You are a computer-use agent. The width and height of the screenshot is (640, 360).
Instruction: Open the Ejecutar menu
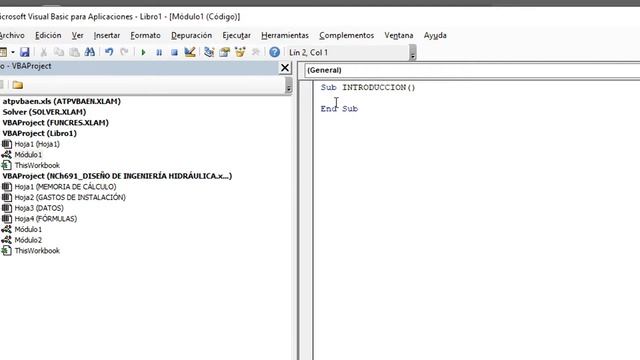click(236, 36)
